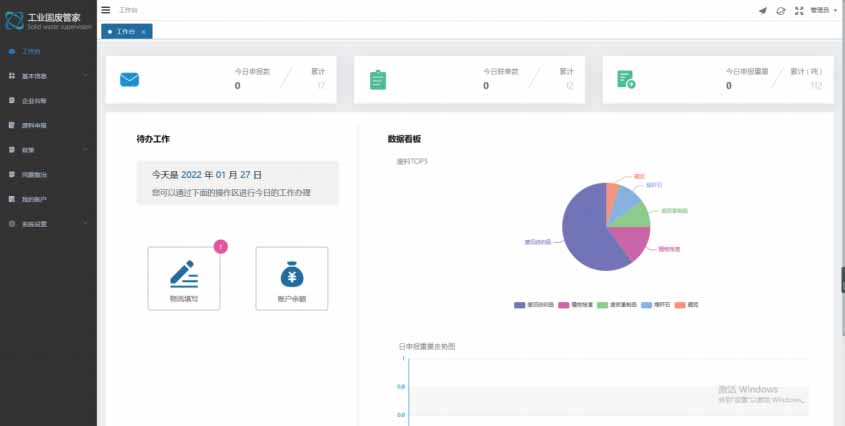This screenshot has height=426, width=845.
Task: Toggle the green legend item under pie chart
Action: pos(603,304)
